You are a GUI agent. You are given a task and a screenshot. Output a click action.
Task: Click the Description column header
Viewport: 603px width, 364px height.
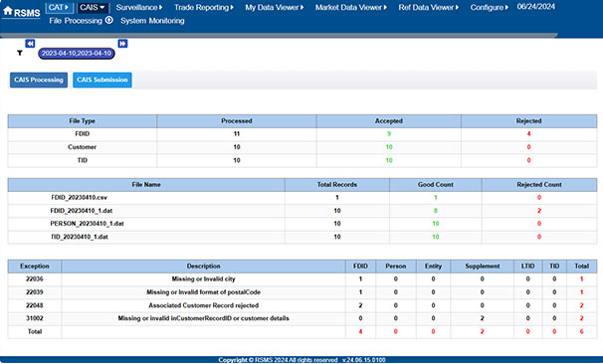203,267
